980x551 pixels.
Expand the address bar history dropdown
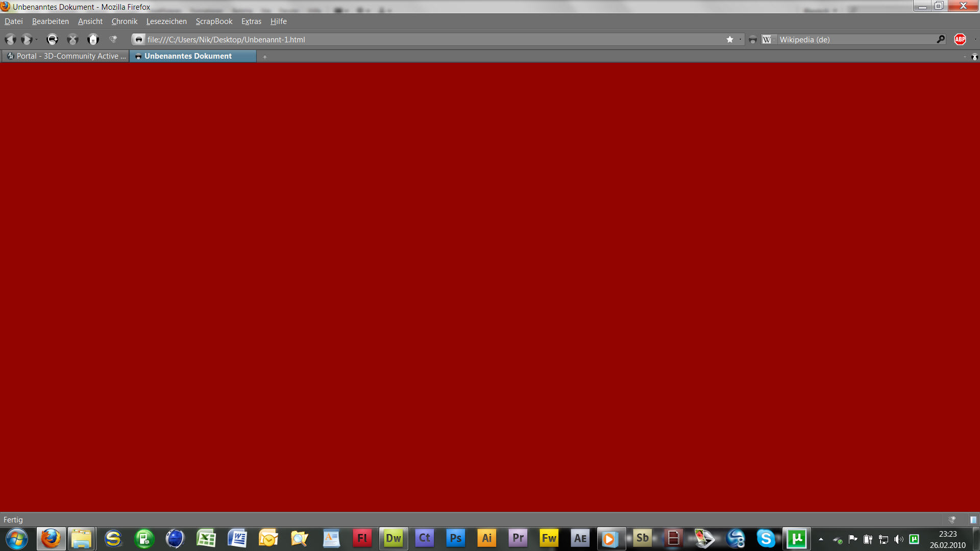[740, 39]
